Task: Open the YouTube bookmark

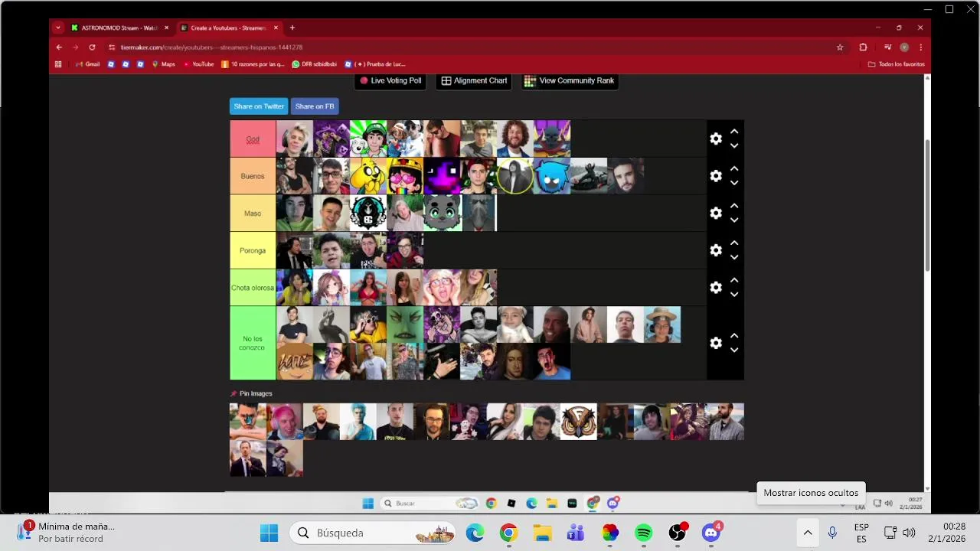Action: point(199,64)
